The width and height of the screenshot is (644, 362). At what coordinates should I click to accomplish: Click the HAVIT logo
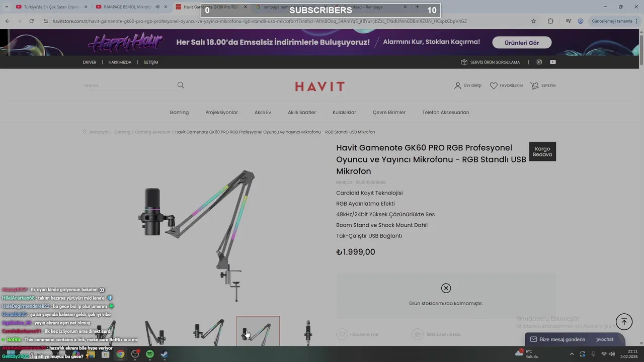pos(320,86)
